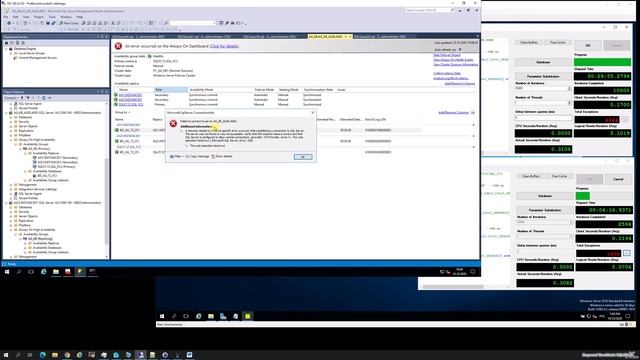This screenshot has height=360, width=640.
Task: Click the Database Engine icon in Registered Servers toolbar
Action: 6,43
